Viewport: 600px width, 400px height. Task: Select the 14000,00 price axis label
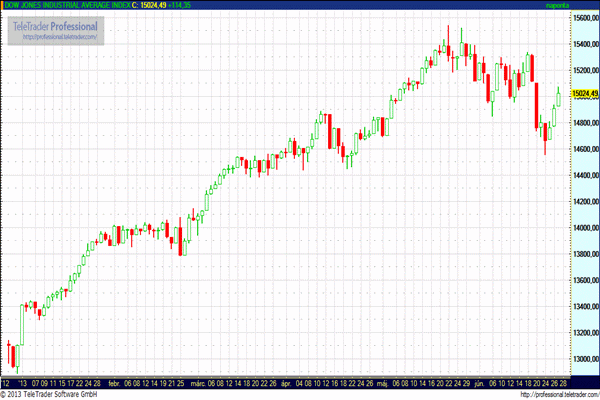(x=585, y=227)
